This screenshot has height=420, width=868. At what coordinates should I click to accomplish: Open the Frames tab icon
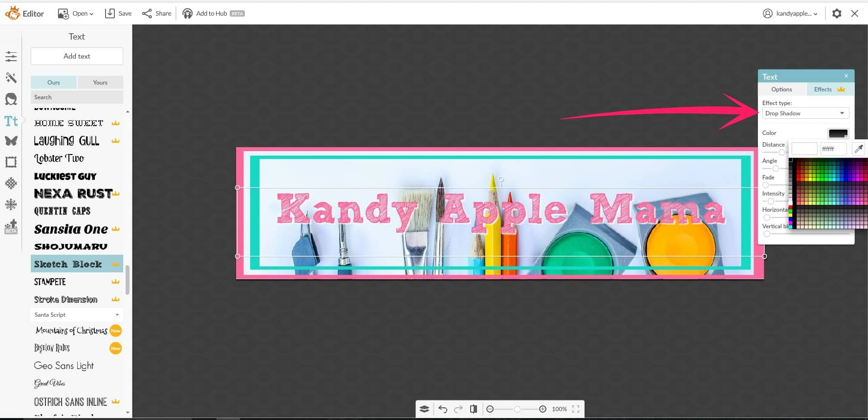coord(11,162)
